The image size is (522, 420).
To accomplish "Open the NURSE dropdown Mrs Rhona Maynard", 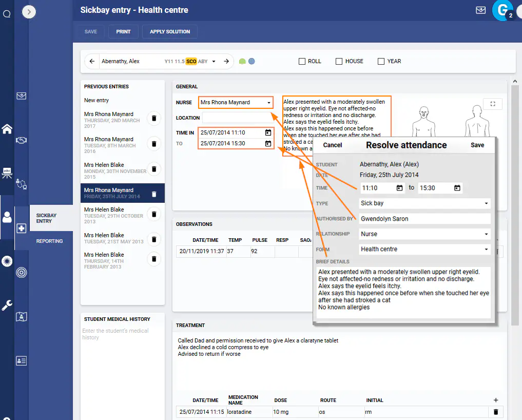I will [x=236, y=102].
